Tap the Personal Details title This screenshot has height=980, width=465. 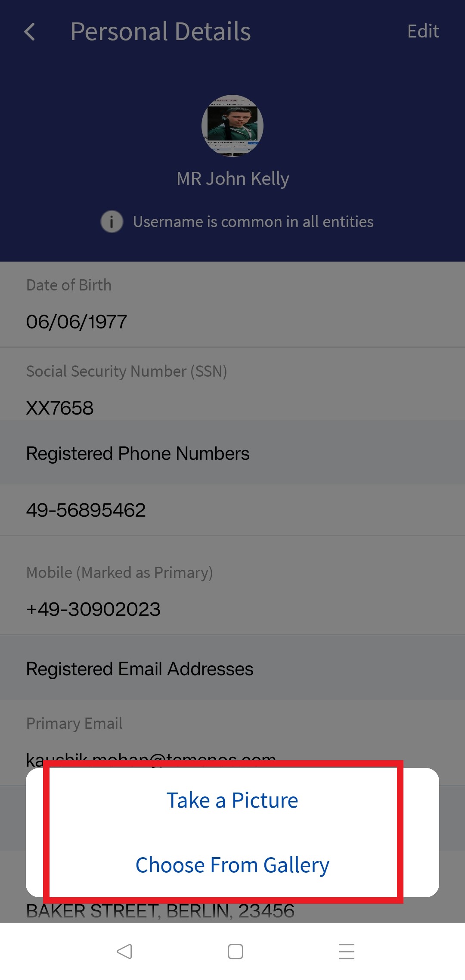[x=161, y=31]
